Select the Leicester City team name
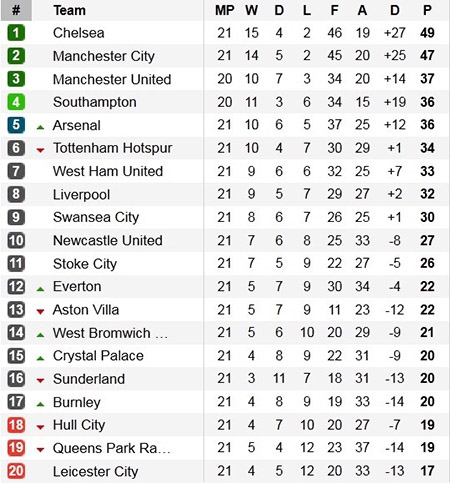This screenshot has width=450, height=483. click(x=95, y=471)
